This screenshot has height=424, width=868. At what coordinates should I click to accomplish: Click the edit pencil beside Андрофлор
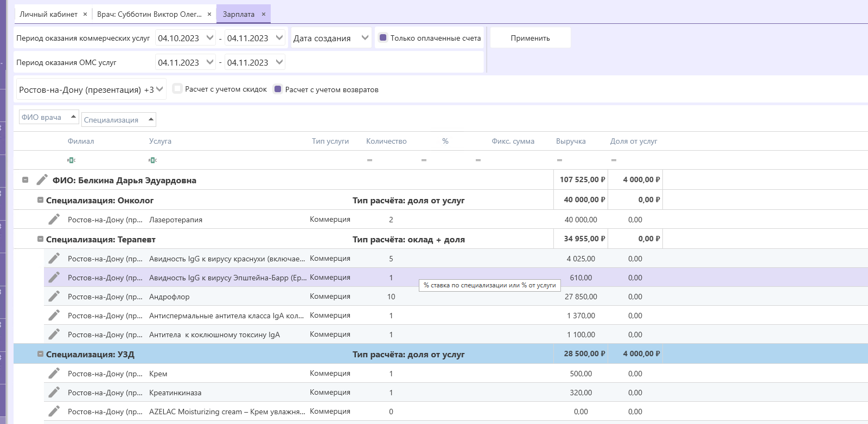pyautogui.click(x=54, y=296)
